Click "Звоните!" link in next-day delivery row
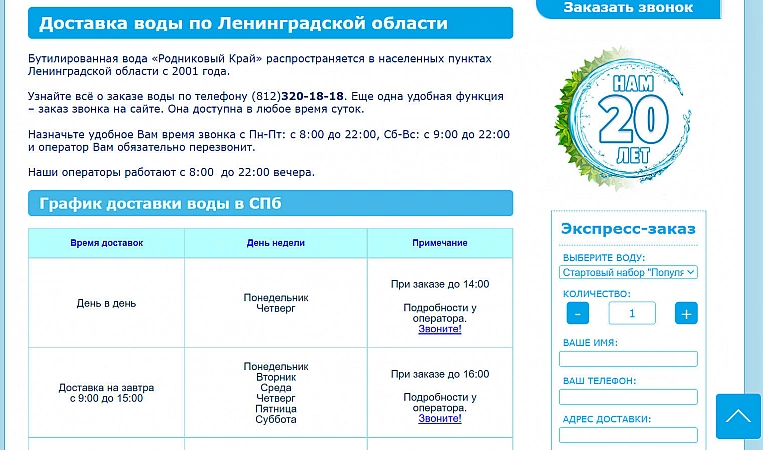This screenshot has width=763, height=450. pyautogui.click(x=440, y=419)
